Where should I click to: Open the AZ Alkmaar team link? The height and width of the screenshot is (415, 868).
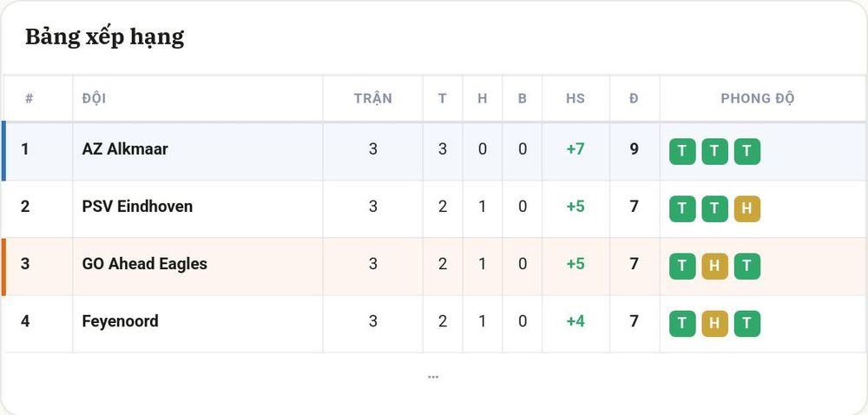click(x=125, y=148)
